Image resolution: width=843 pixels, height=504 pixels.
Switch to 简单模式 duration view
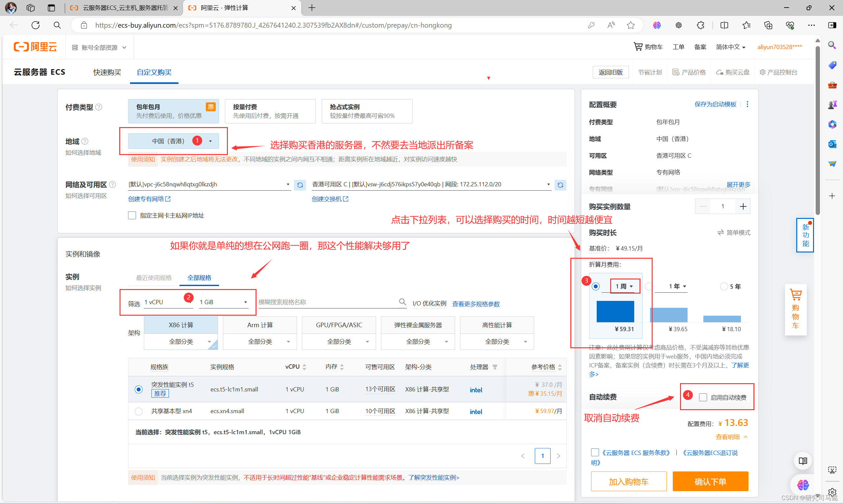click(734, 233)
